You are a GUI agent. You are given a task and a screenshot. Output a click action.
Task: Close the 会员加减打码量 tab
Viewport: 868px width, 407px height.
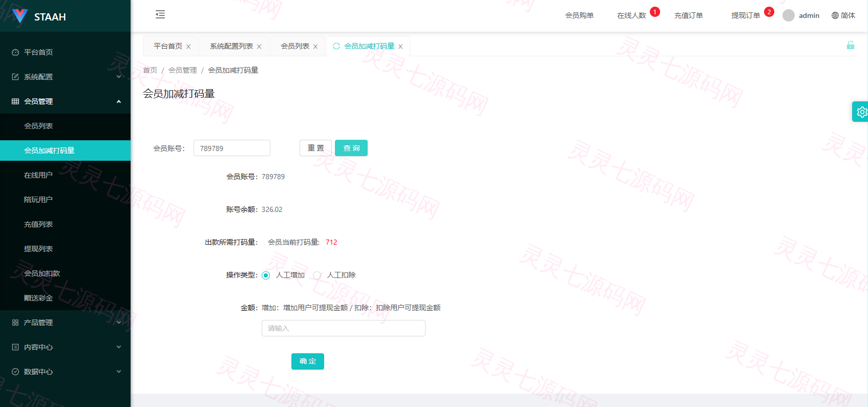[400, 47]
